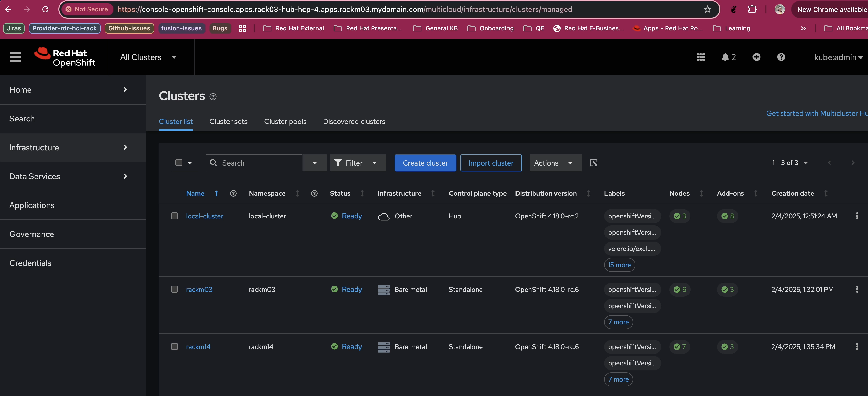Screen dimensions: 868x396
Task: Open the help question mark menu
Action: click(781, 57)
